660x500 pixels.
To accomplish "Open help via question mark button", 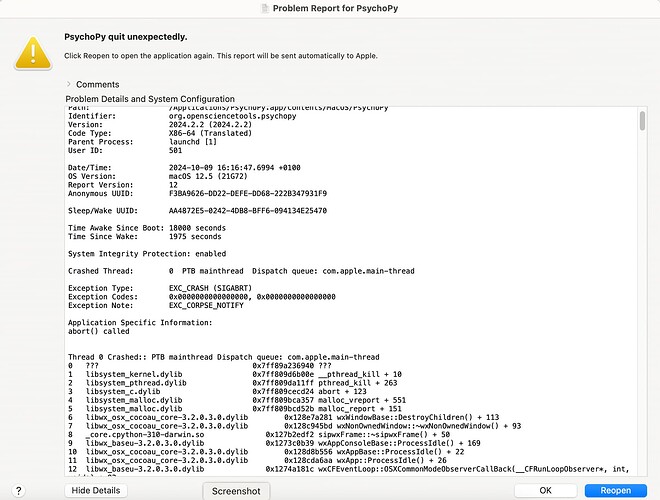I will (18, 491).
